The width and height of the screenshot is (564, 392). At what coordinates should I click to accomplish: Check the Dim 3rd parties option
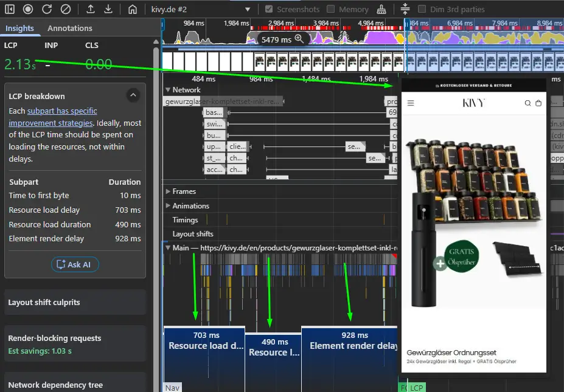(422, 9)
